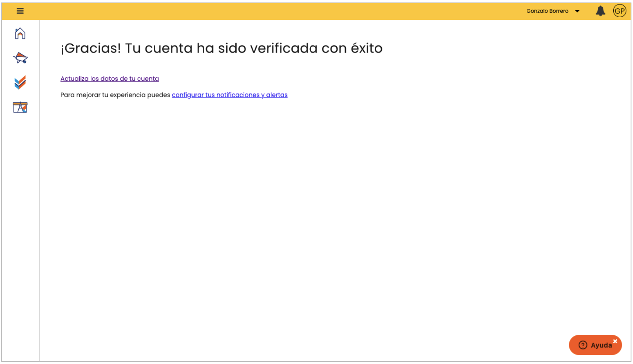The width and height of the screenshot is (633, 364).
Task: Open 'Actualiza los datos de tu cuenta' link
Action: 109,79
